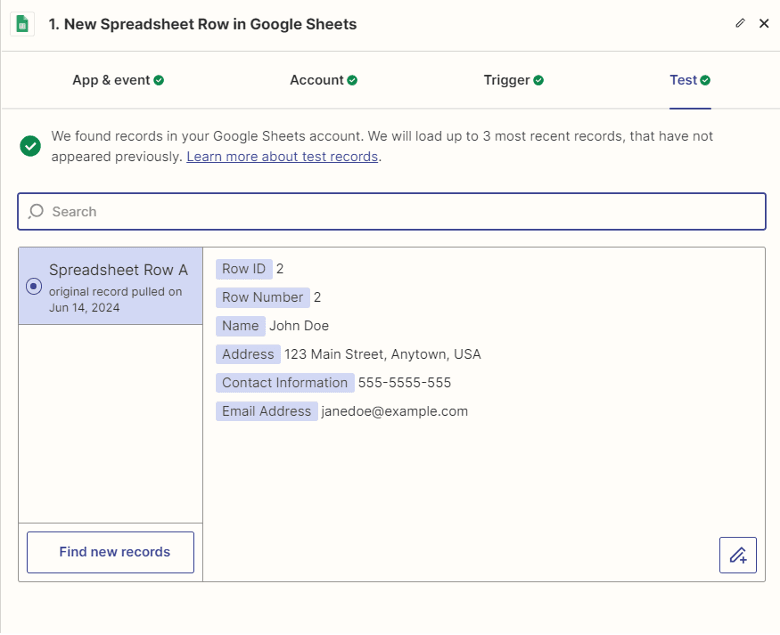Click the Row Number field label
780x635 pixels.
click(262, 297)
